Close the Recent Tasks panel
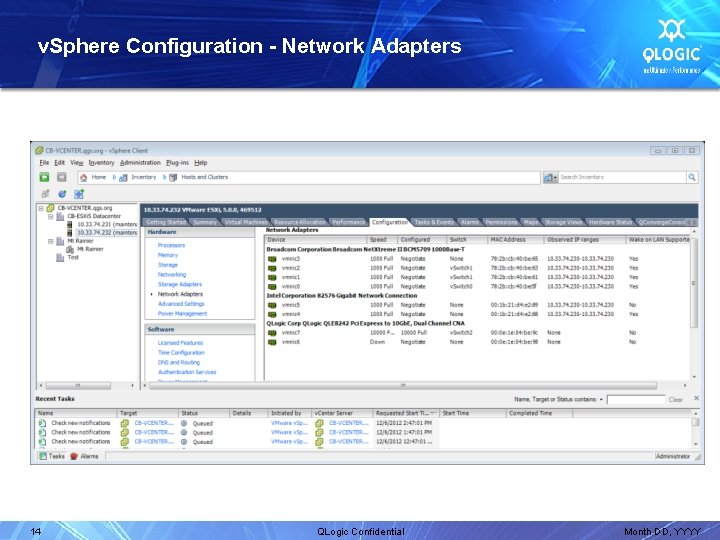Screen dimensions: 720x540 point(696,399)
